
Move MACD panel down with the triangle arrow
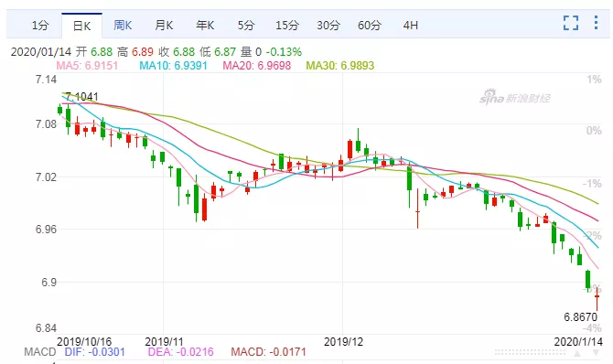[x=597, y=353]
